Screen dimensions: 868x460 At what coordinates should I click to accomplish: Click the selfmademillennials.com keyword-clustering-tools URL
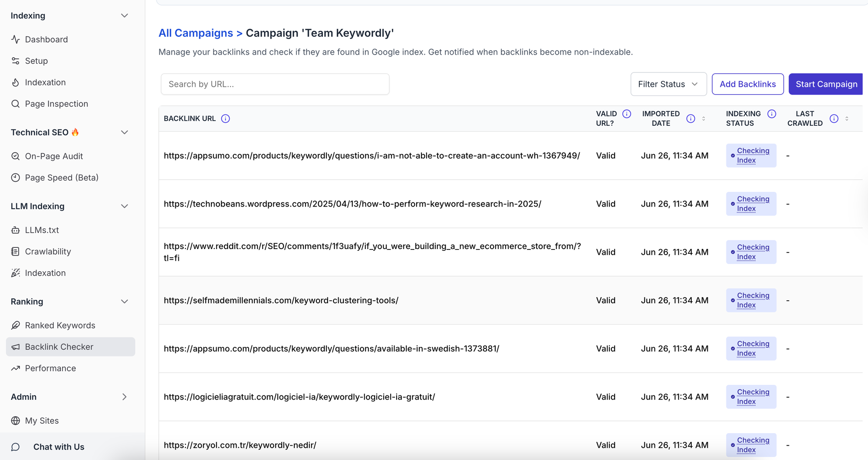tap(281, 300)
